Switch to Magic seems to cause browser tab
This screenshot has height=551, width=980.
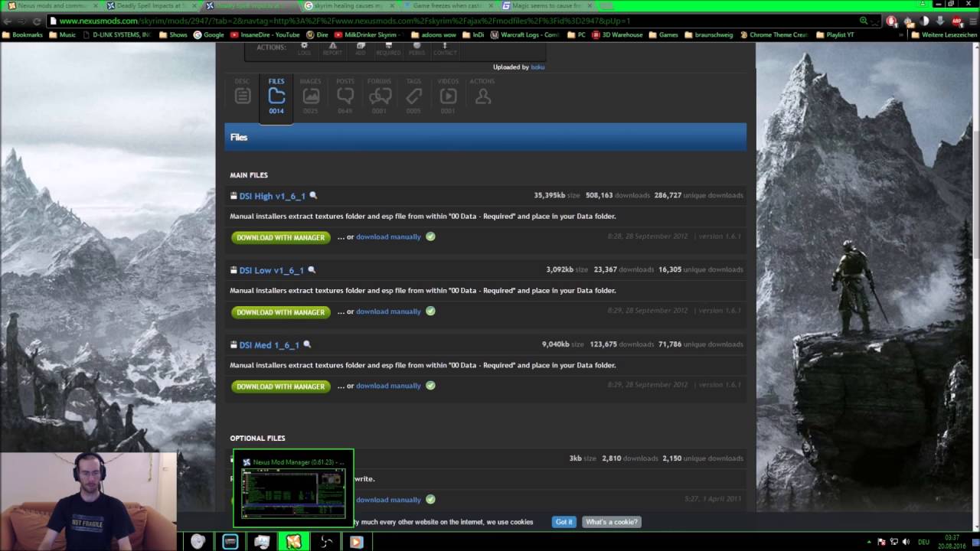(546, 5)
